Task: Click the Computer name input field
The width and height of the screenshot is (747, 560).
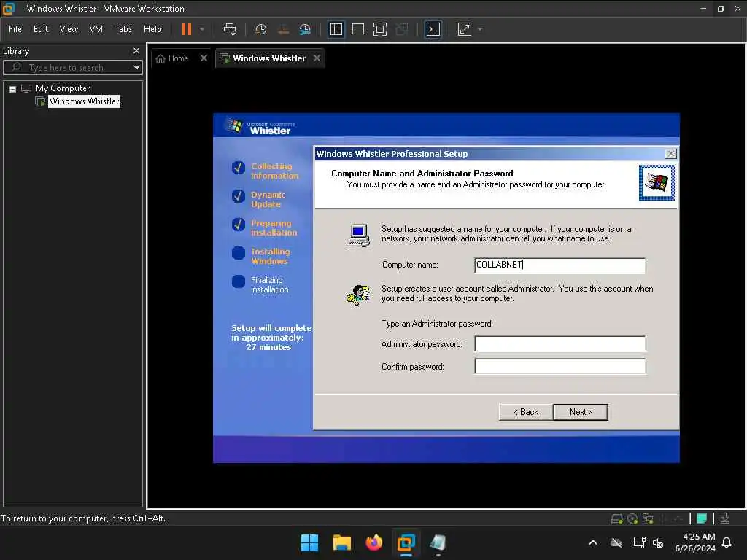Action: (x=560, y=265)
